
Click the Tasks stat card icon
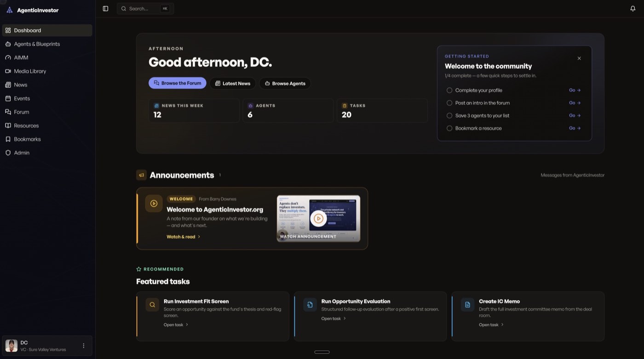click(345, 106)
